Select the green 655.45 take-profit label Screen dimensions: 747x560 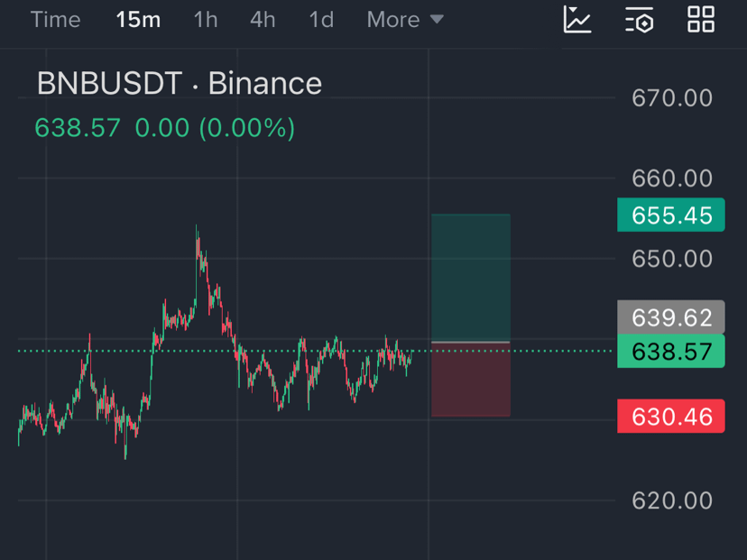[671, 215]
